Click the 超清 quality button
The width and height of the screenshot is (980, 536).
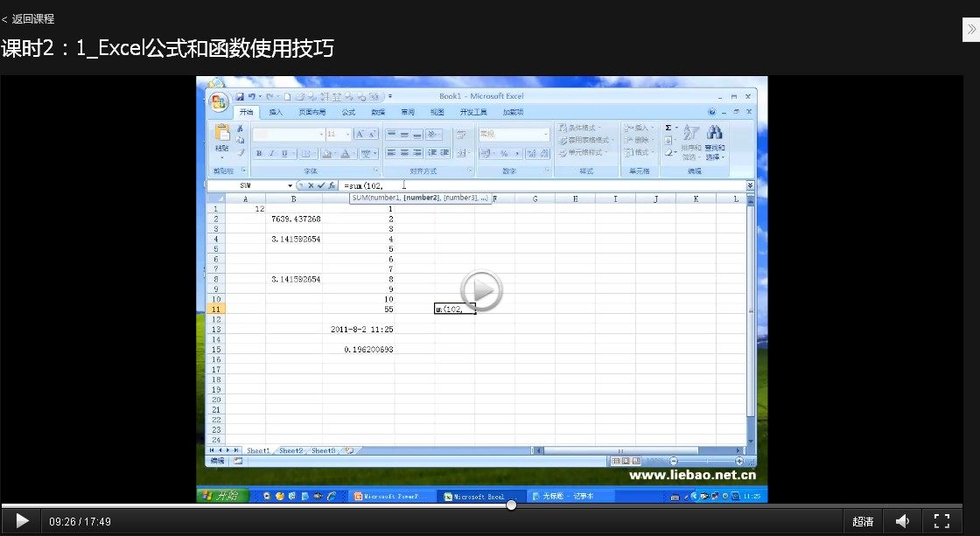[863, 521]
